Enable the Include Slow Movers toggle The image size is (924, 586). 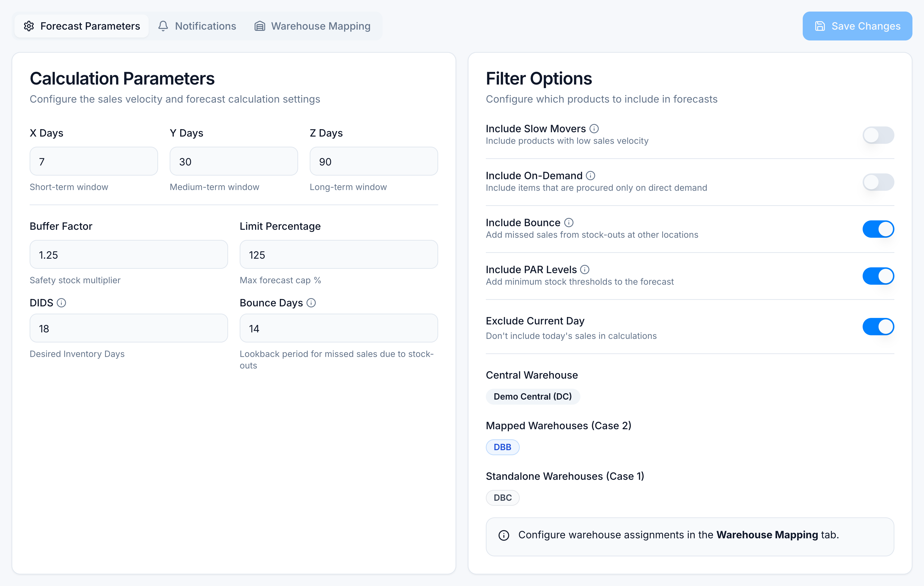[x=878, y=135]
